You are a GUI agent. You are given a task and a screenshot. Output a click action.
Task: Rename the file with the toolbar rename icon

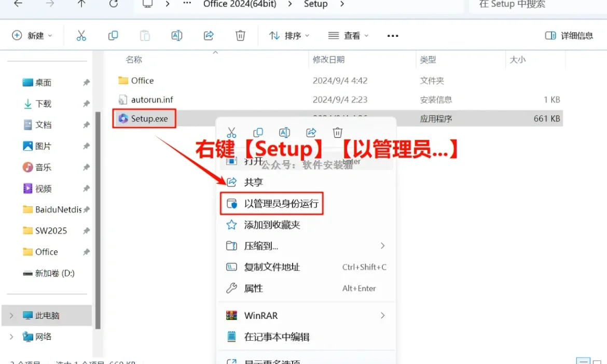tap(176, 35)
